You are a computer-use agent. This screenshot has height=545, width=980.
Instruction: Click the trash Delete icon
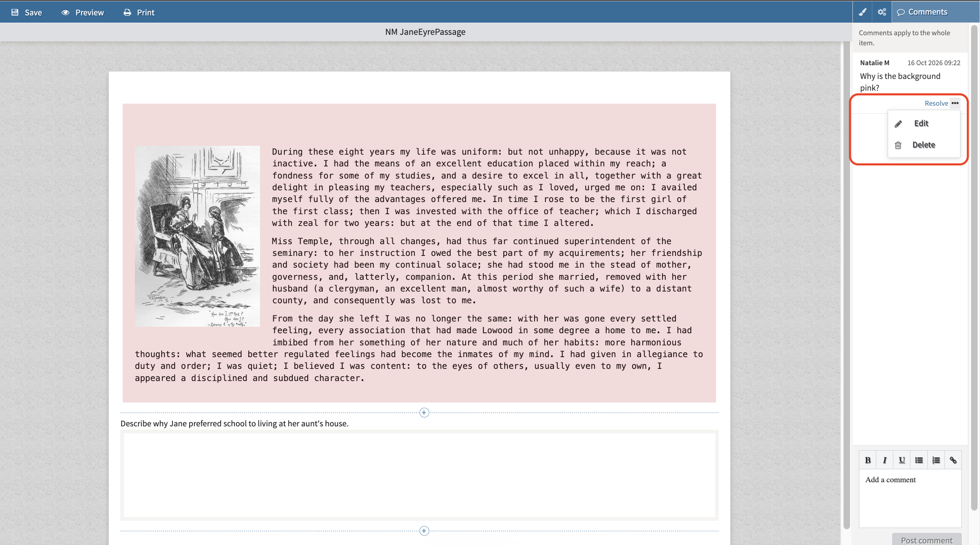(898, 145)
